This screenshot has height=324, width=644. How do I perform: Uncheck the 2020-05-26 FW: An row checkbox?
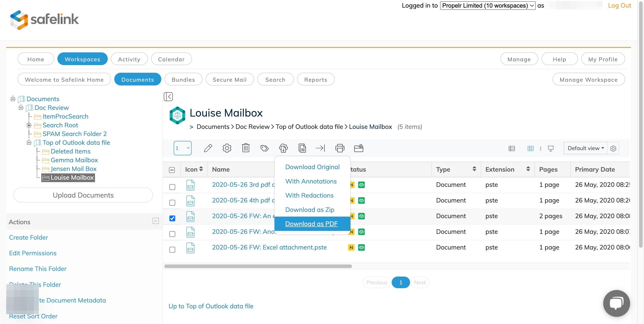pyautogui.click(x=172, y=218)
